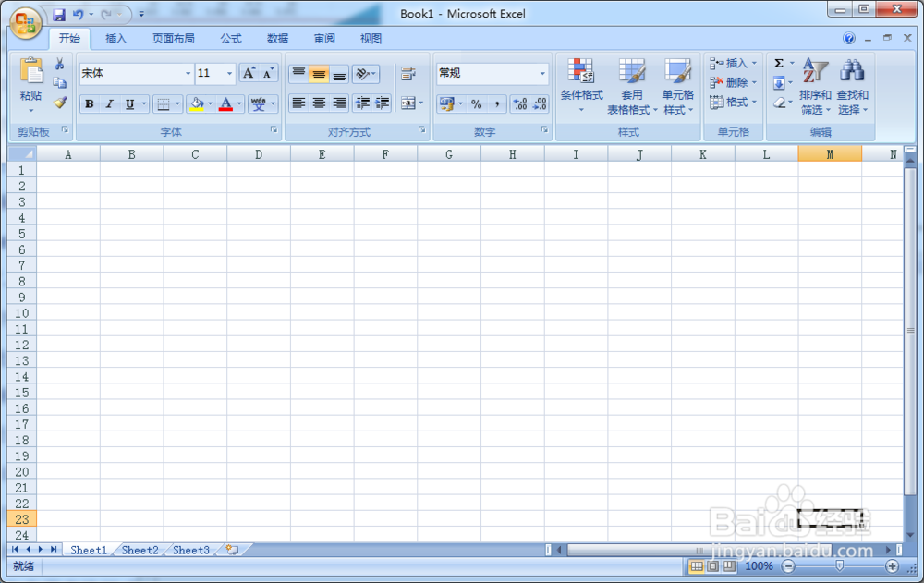Increase decimal places
The height and width of the screenshot is (583, 924).
519,103
